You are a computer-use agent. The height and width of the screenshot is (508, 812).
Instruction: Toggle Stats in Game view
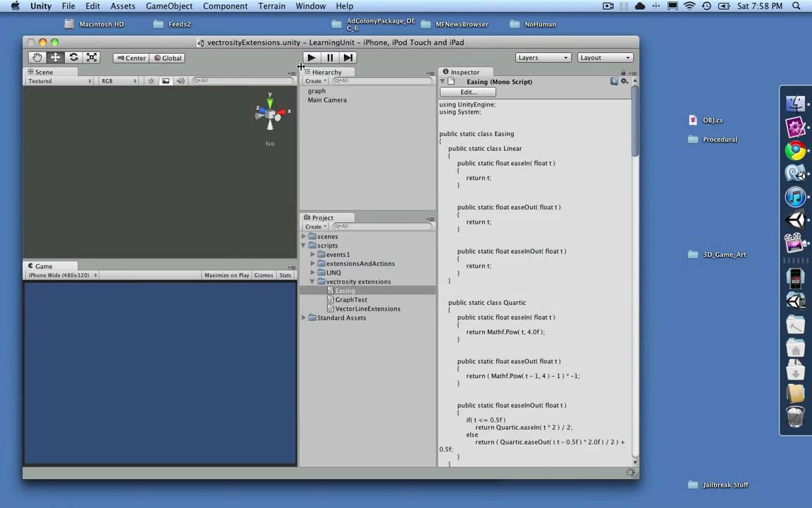pos(285,275)
